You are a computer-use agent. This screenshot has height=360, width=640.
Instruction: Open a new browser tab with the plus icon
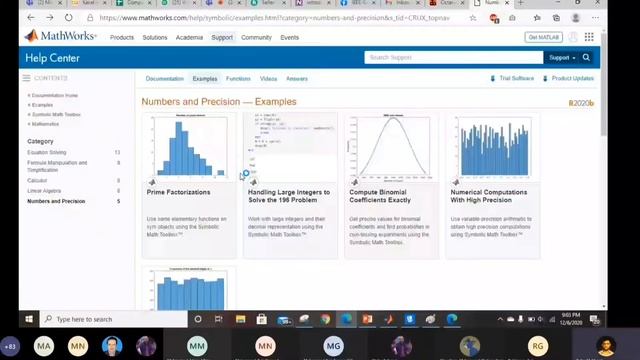click(521, 3)
